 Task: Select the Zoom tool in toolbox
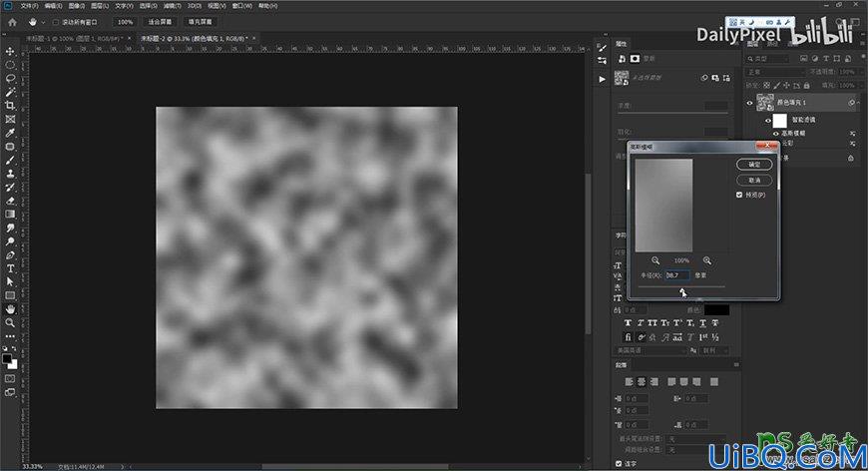tap(10, 322)
